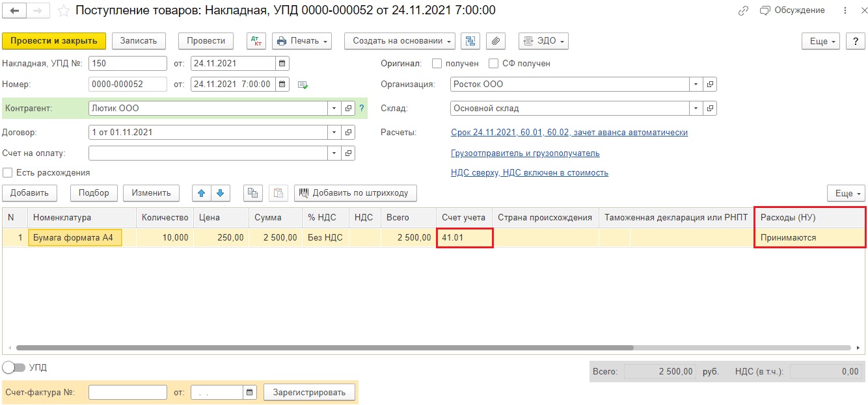Expand Создать на основании dropdown
Image resolution: width=868 pixels, height=405 pixels.
pos(400,41)
